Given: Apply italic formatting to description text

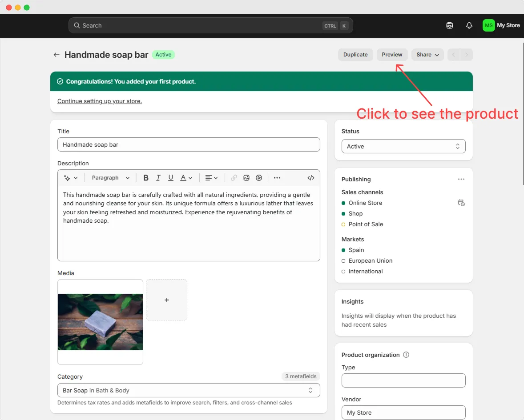Looking at the screenshot, I should coord(158,177).
